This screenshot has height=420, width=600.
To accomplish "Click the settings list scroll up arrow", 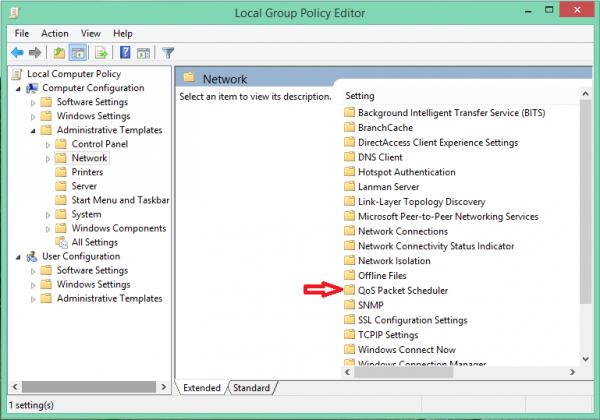I will [585, 94].
